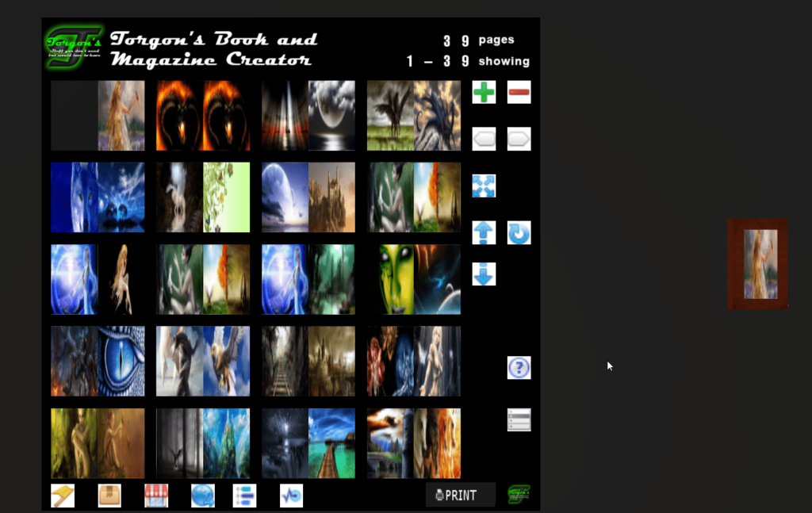Select the hazy brown castle city page
812x513 pixels.
click(332, 362)
